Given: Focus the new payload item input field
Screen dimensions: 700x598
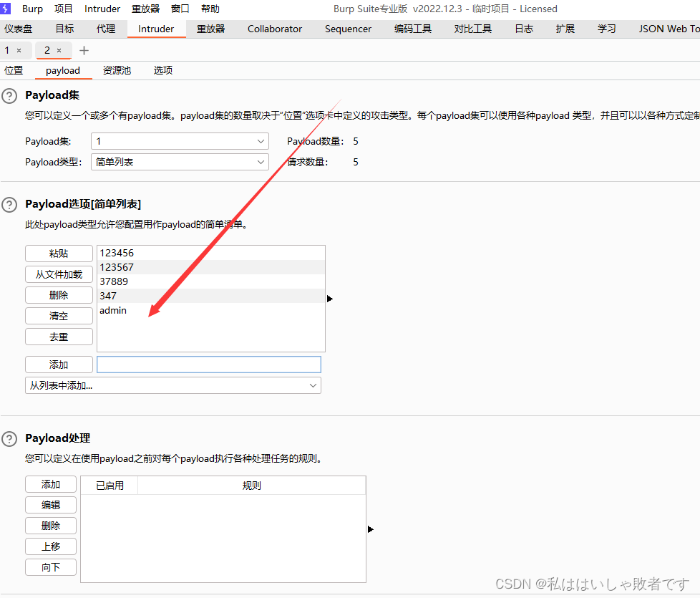Looking at the screenshot, I should (209, 365).
